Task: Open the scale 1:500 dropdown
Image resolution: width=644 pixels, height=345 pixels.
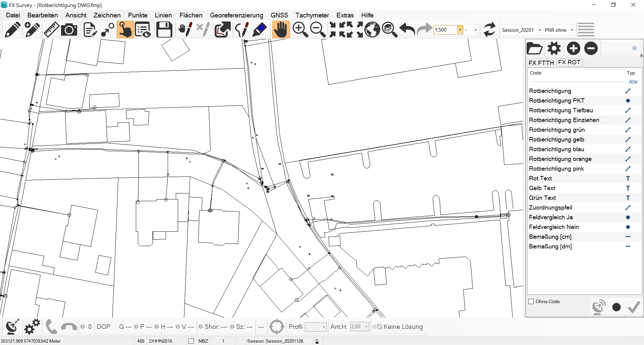Action: coord(460,30)
